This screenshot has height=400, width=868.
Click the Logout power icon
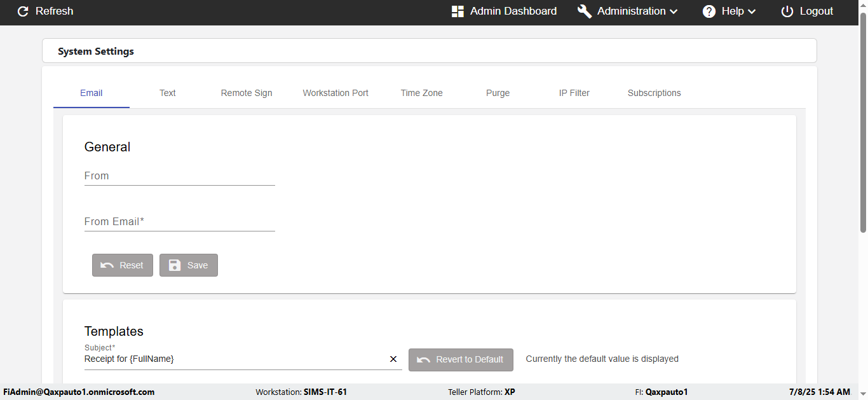pyautogui.click(x=787, y=11)
